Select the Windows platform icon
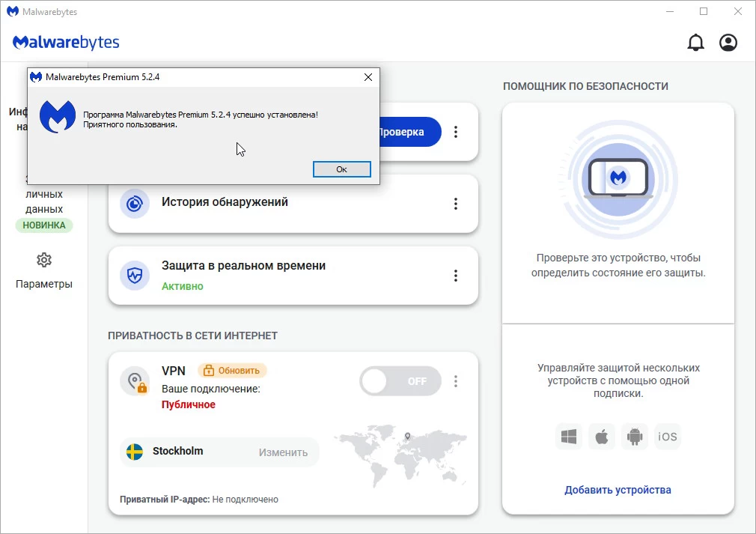This screenshot has height=534, width=756. point(569,436)
